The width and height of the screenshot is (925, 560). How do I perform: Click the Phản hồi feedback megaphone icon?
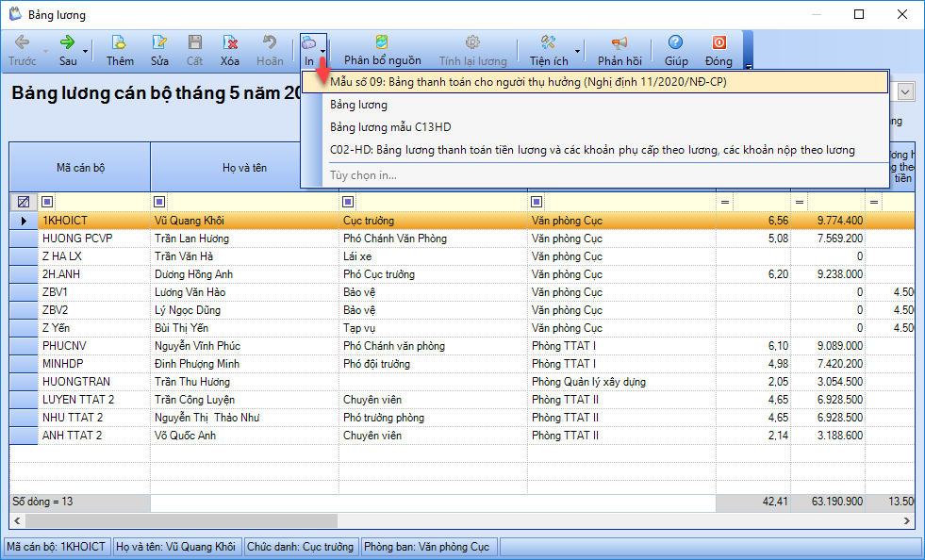(x=619, y=43)
